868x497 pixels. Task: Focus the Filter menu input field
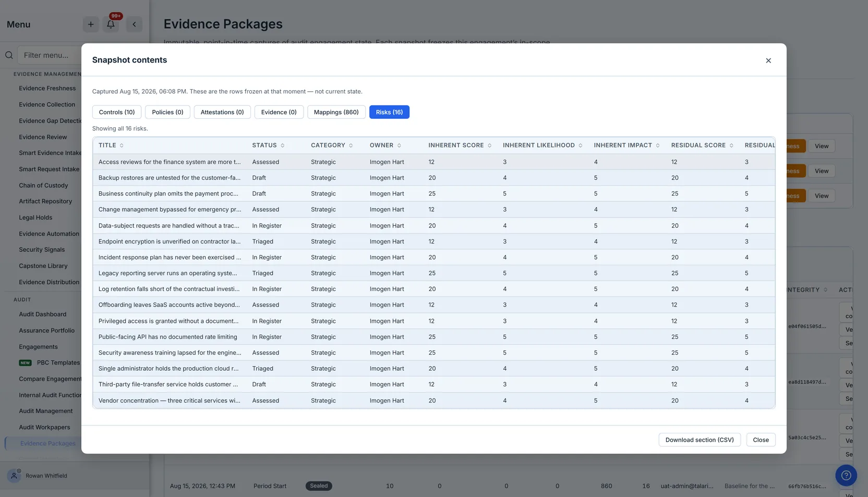point(51,55)
